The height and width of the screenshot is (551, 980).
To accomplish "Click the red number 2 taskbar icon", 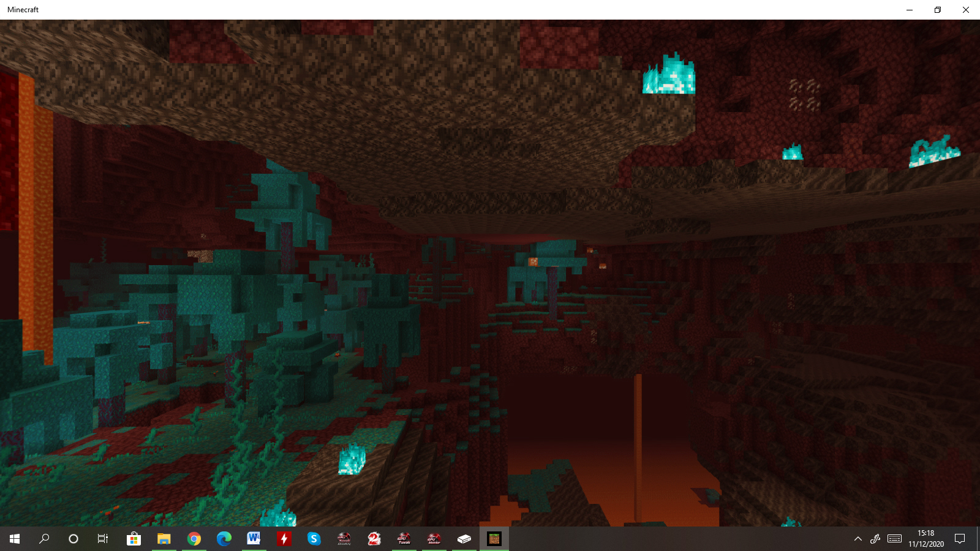I will point(374,539).
